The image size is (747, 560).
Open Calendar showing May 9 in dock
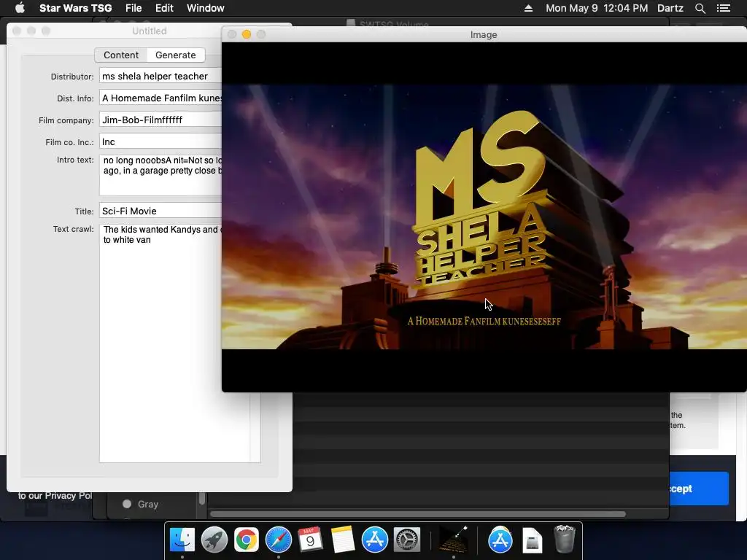click(310, 540)
